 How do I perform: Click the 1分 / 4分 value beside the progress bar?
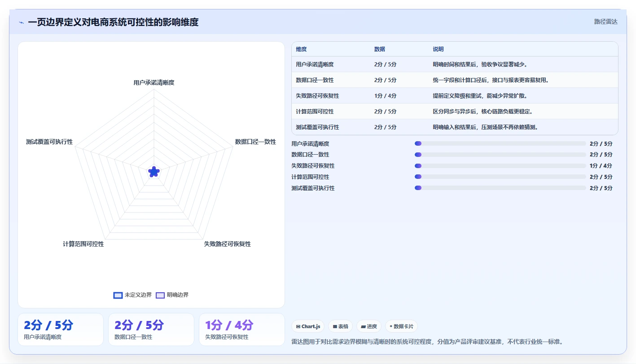601,166
